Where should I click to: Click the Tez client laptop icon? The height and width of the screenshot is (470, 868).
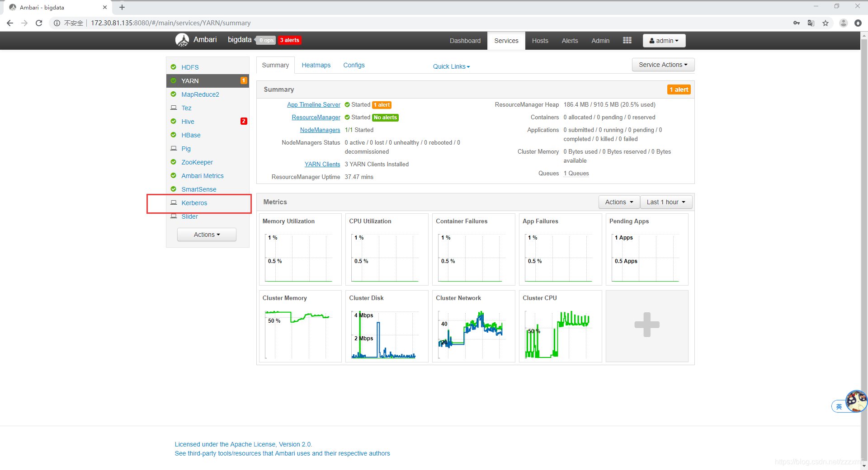point(174,108)
